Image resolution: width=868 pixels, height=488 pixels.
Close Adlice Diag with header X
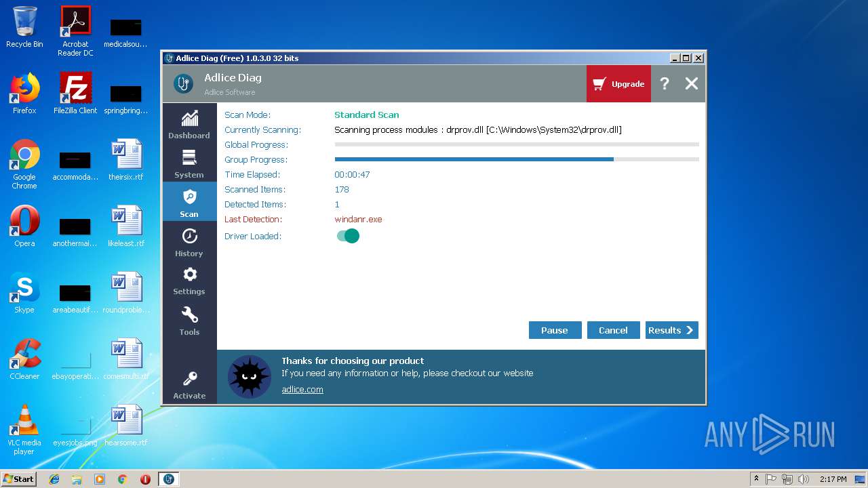pyautogui.click(x=691, y=83)
